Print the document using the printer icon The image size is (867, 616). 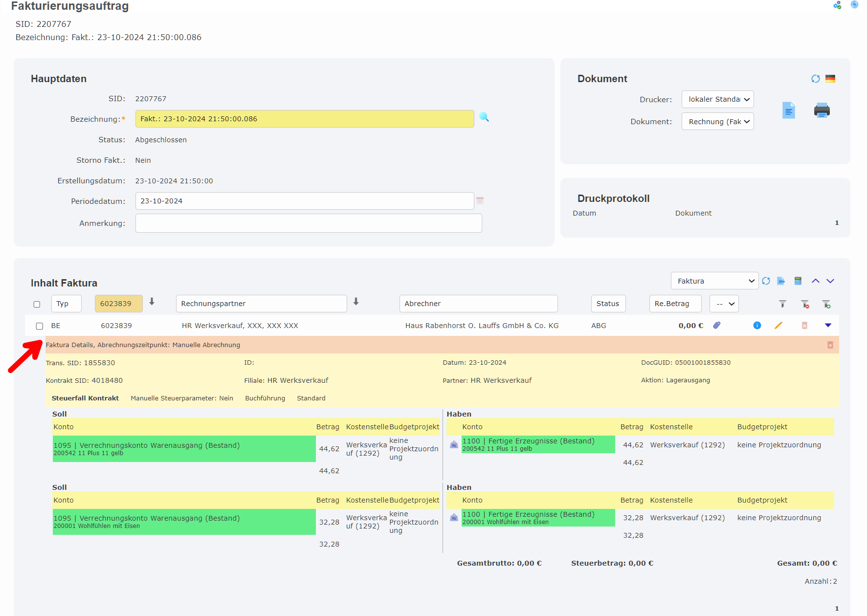(822, 110)
